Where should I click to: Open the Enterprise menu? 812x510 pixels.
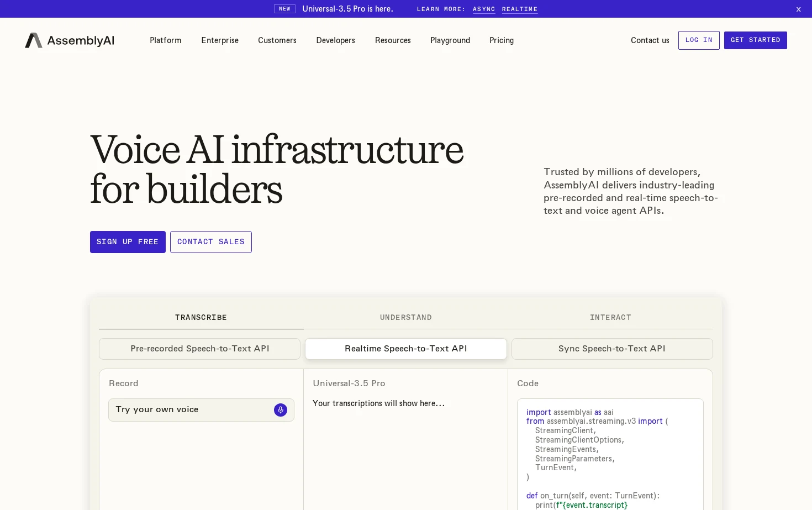220,40
